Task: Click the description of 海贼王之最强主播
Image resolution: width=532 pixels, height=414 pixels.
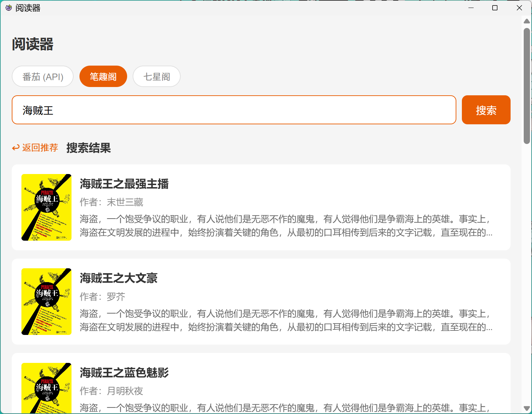Action: (x=286, y=225)
